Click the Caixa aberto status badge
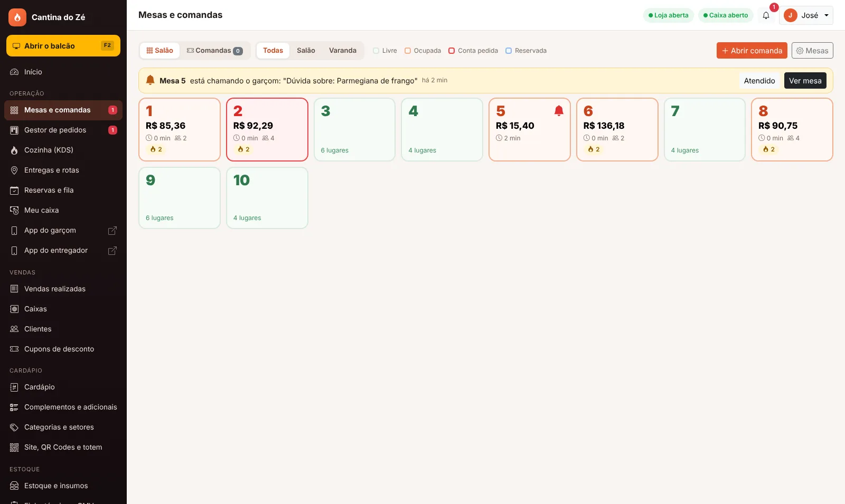 pos(726,15)
